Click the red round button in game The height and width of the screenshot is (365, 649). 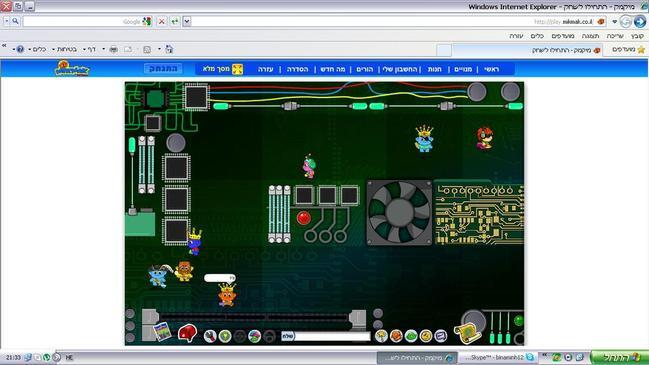(303, 218)
